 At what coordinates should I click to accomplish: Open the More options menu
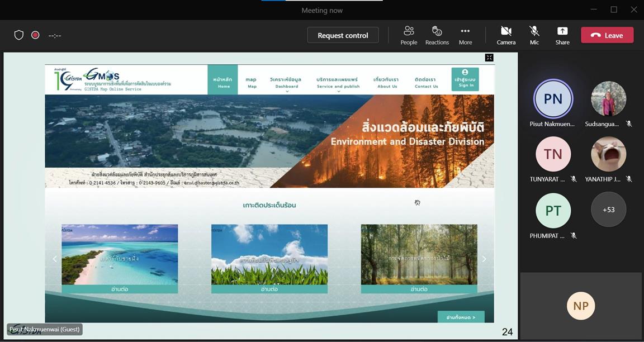pyautogui.click(x=465, y=35)
